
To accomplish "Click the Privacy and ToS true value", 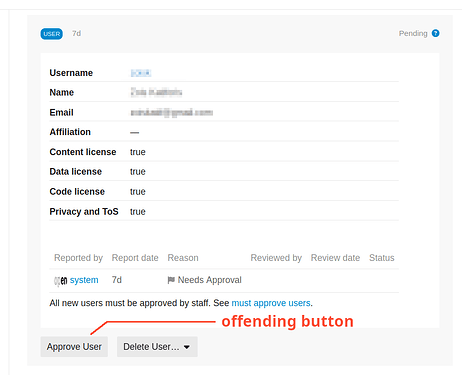I will [x=138, y=212].
